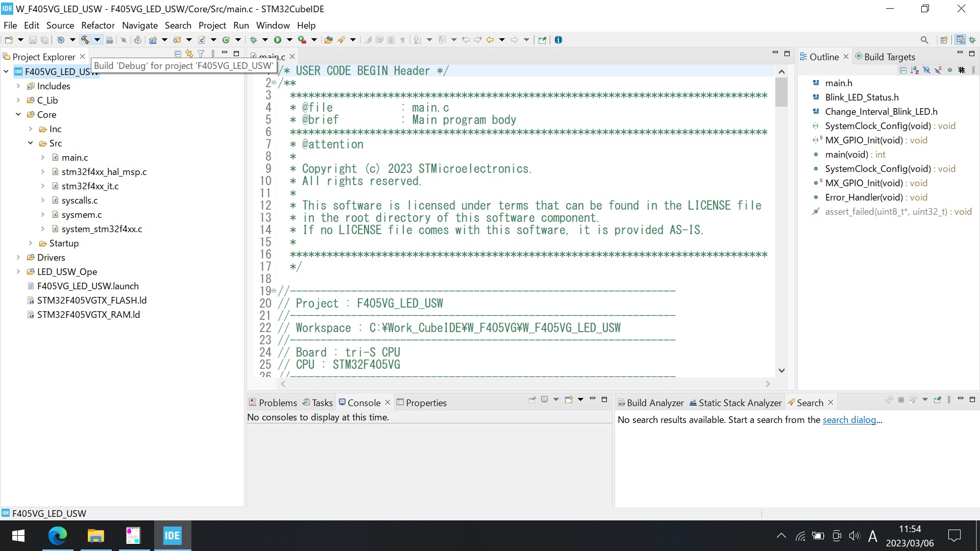Switch to the Debug perspective bug icon

tap(972, 40)
